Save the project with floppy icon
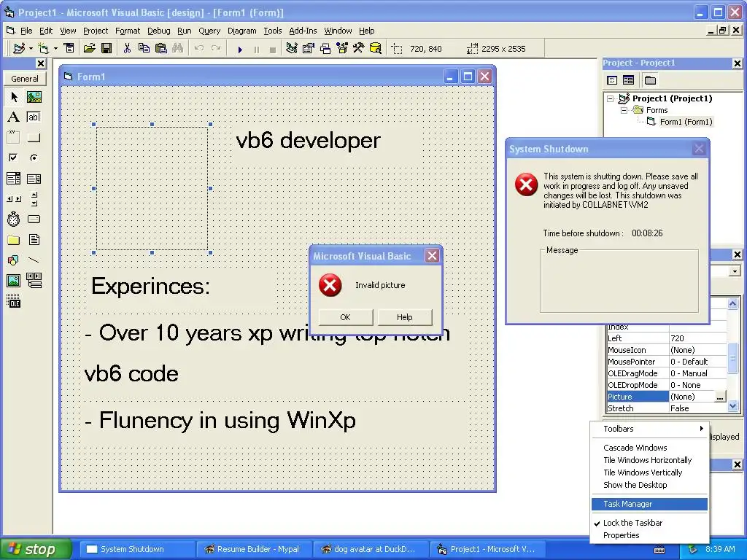The height and width of the screenshot is (560, 747). pos(107,48)
